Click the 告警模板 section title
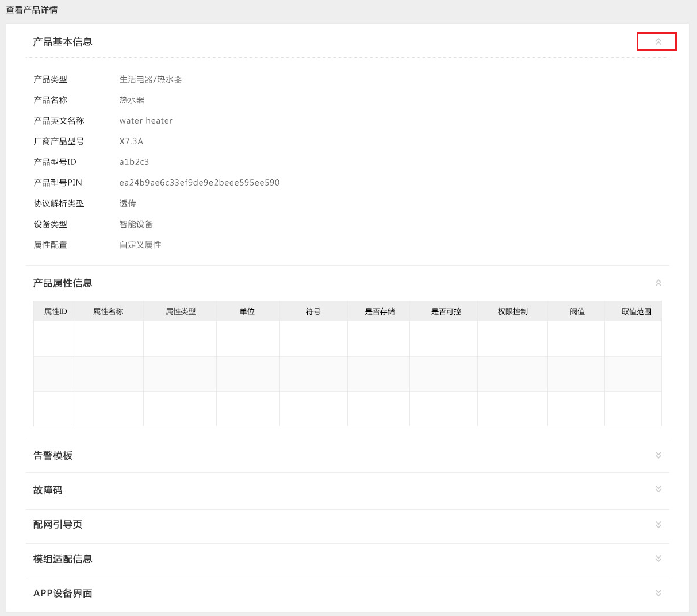The image size is (697, 616). point(53,456)
